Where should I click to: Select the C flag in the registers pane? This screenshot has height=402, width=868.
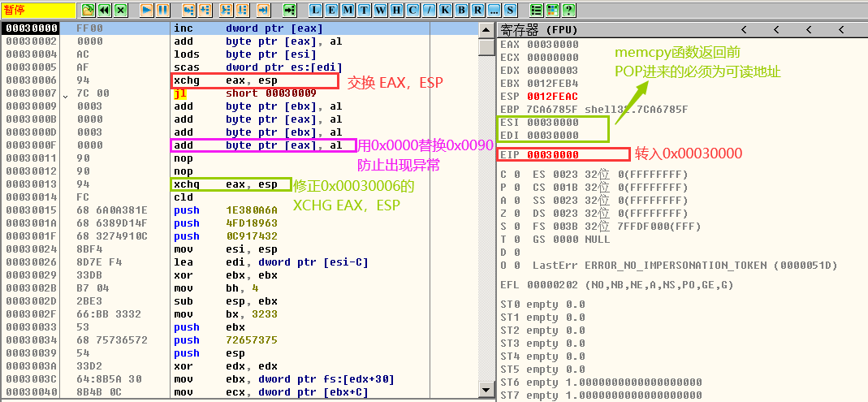(x=503, y=175)
